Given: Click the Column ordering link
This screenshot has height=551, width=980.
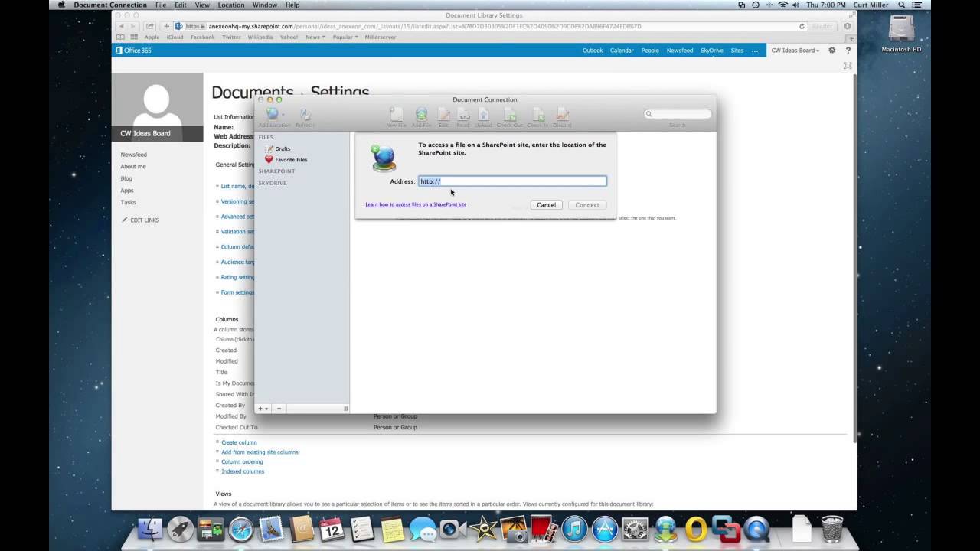Looking at the screenshot, I should [242, 461].
